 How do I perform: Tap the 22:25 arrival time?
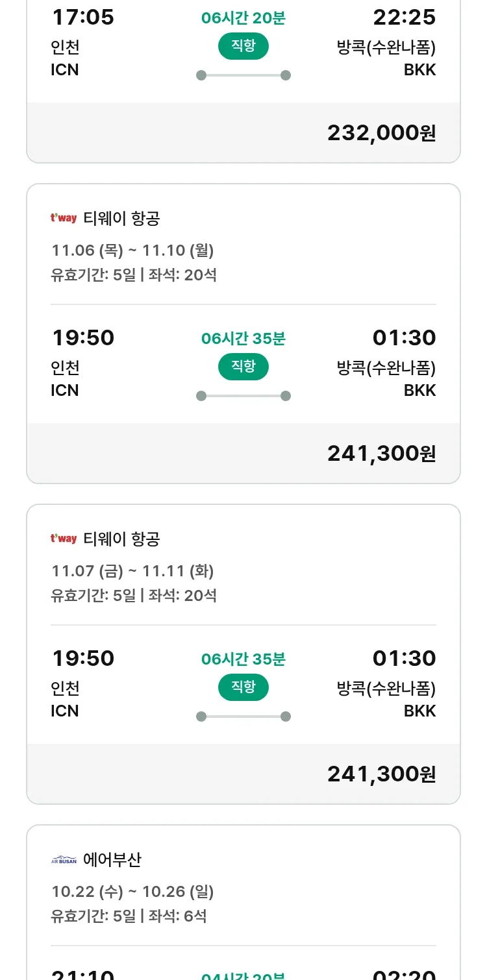(x=404, y=18)
